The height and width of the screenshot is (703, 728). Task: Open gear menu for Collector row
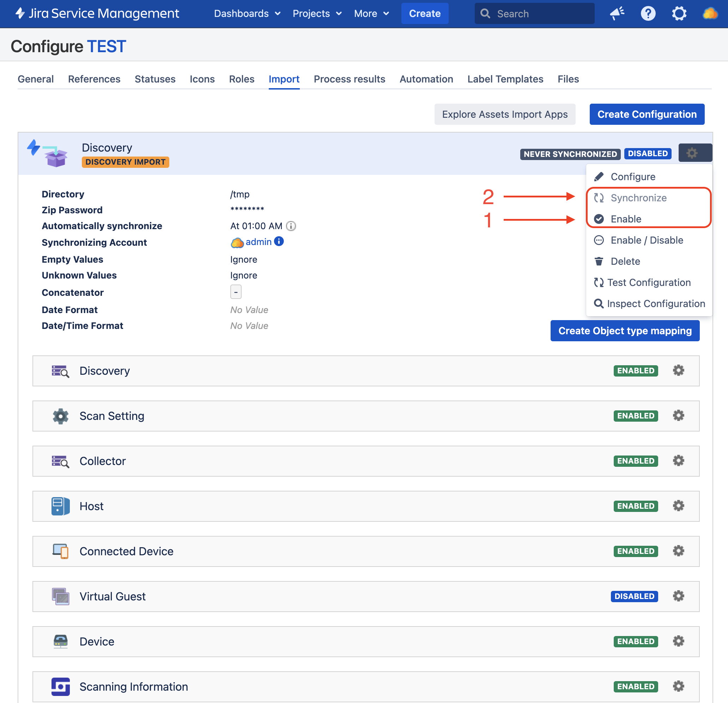click(x=678, y=461)
